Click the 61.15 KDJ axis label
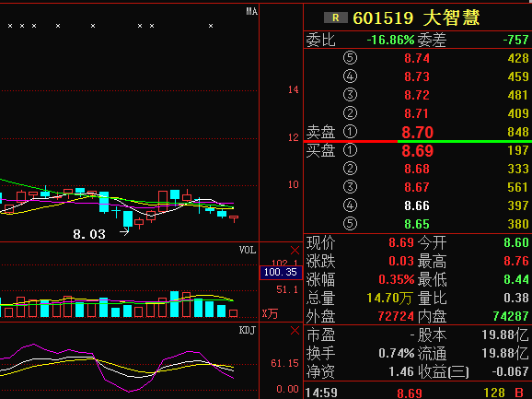This screenshot has width=532, height=399. click(x=284, y=363)
